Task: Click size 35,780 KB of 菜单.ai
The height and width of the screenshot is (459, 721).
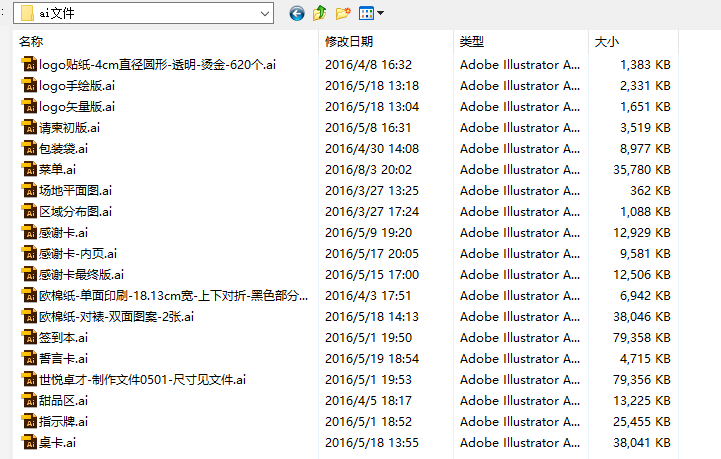Action: tap(641, 170)
